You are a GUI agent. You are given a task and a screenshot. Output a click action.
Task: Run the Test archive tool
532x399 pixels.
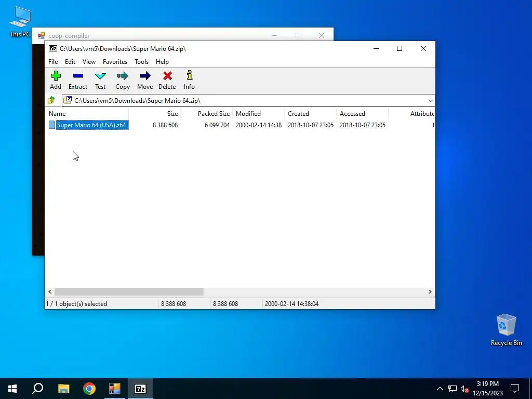100,81
